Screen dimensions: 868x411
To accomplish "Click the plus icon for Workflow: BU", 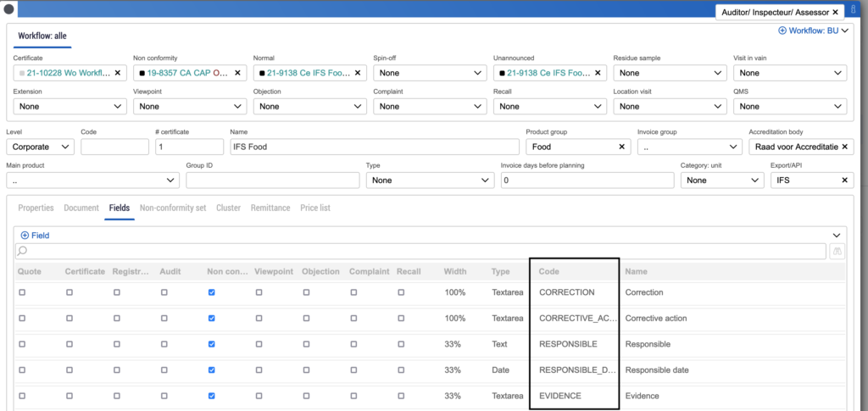I will point(782,31).
